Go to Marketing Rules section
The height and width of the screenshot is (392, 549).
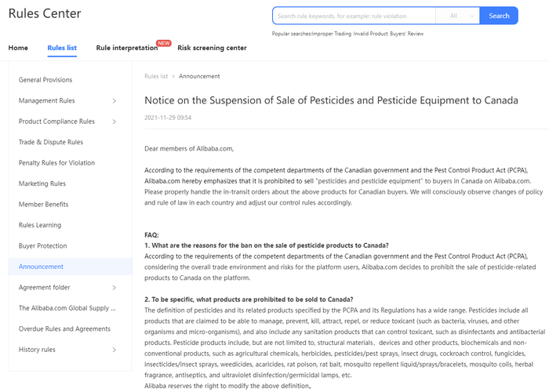[42, 183]
